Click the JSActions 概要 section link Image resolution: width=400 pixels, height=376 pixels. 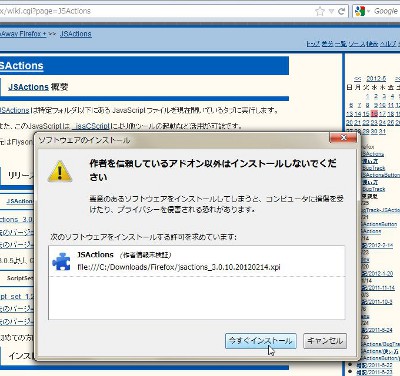point(28,87)
